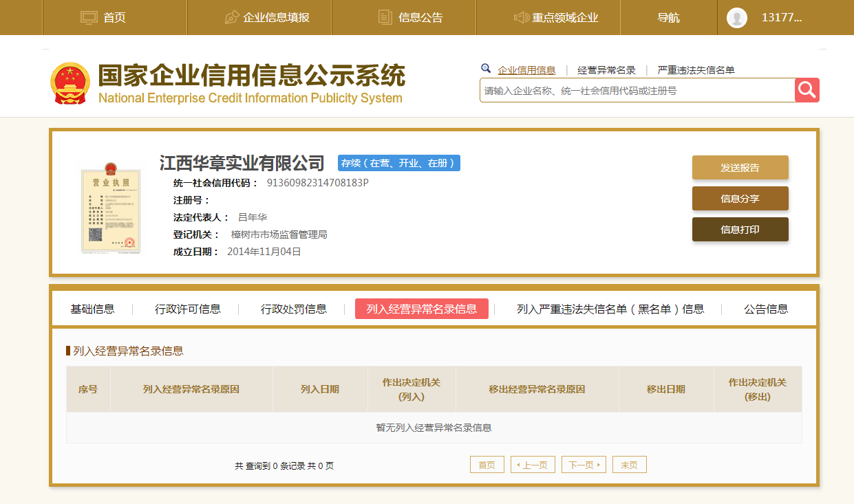Viewport: 854px width, 504px height.
Task: Select the 经营异常名录 search category
Action: 606,70
